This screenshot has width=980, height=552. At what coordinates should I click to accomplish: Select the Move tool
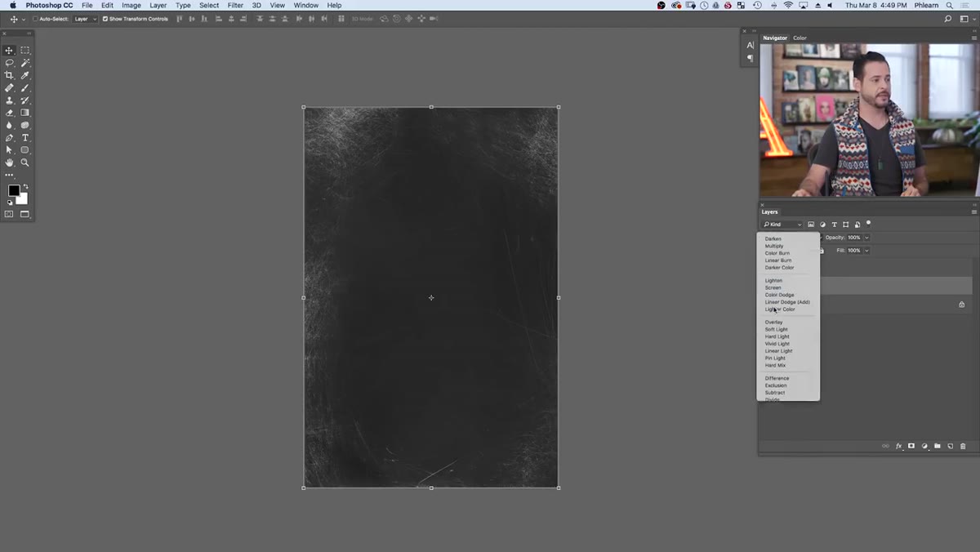(x=9, y=50)
